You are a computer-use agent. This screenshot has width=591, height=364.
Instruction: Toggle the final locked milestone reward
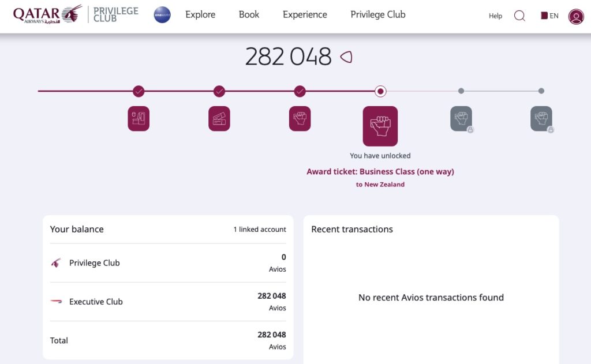(x=541, y=118)
